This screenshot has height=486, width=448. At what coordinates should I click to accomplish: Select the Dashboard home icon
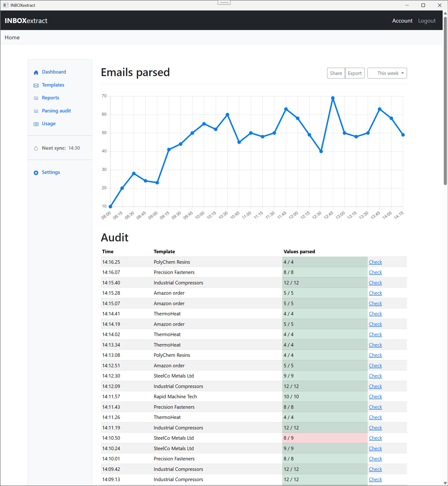click(x=36, y=72)
